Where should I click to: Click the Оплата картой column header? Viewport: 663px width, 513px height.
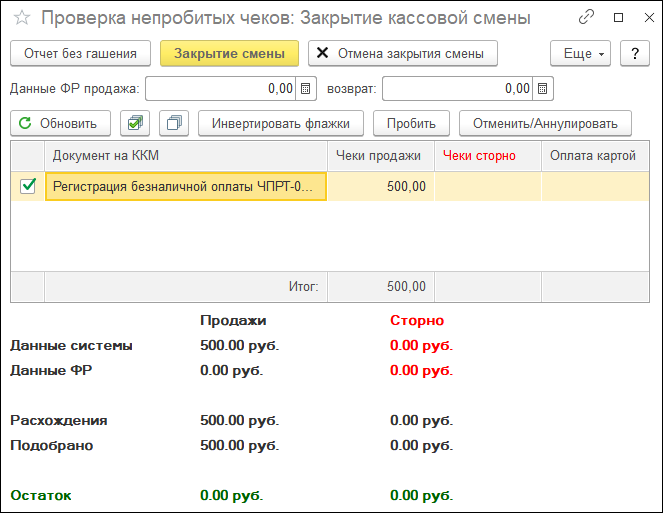595,156
